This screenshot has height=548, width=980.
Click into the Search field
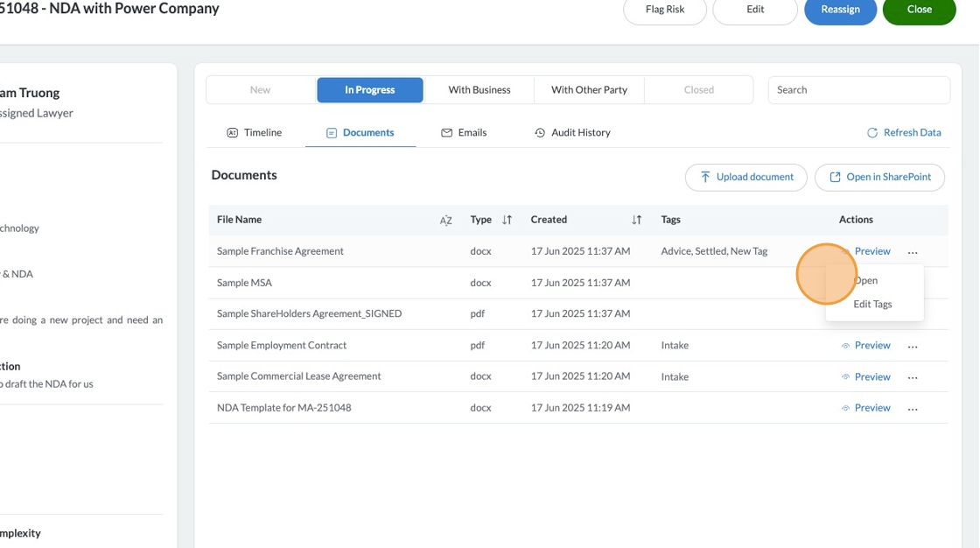(x=858, y=90)
